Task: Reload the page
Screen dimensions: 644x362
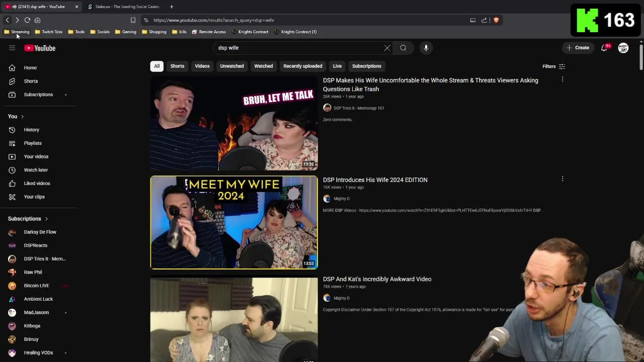Action: [x=27, y=20]
